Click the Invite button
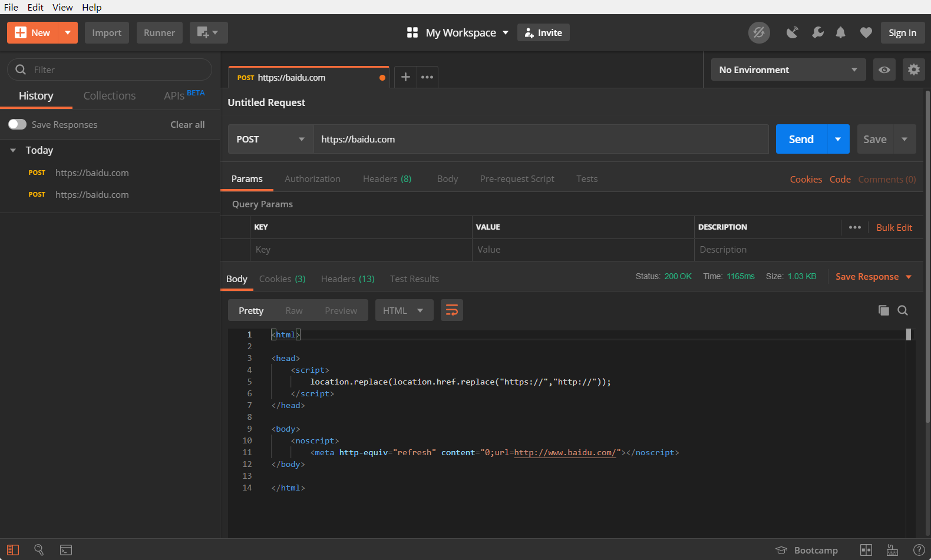 coord(543,33)
